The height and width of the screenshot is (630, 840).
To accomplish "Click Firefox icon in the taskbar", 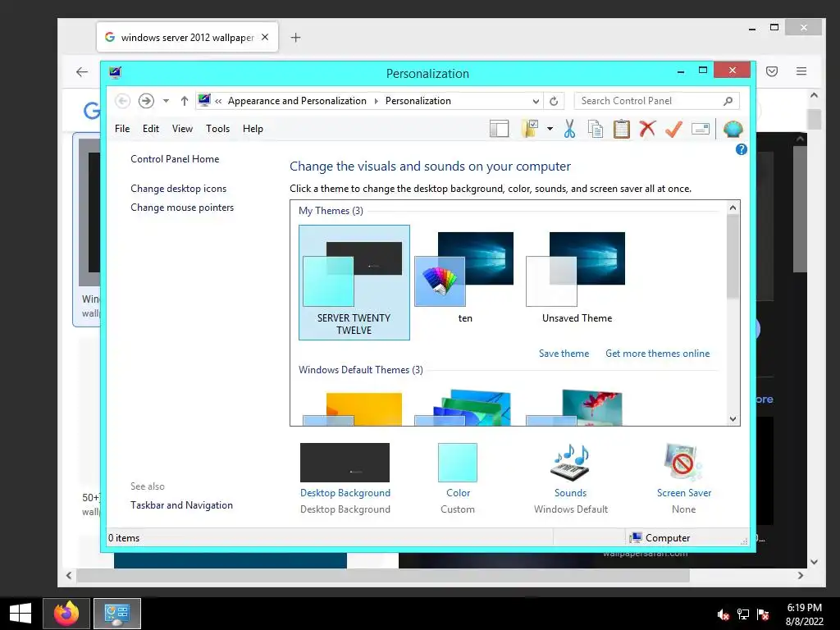I will tap(66, 614).
